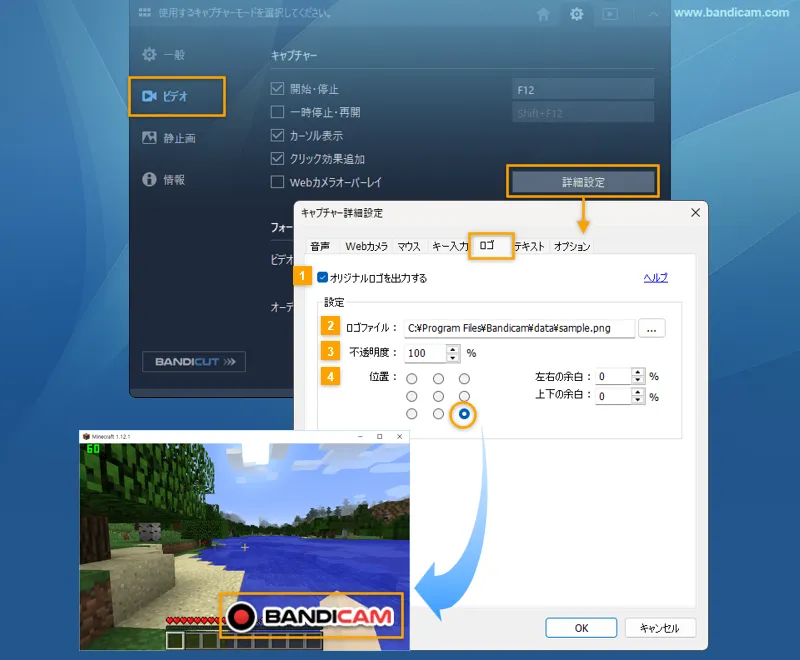Click the 上下の余白 value field
The height and width of the screenshot is (660, 800).
(613, 396)
